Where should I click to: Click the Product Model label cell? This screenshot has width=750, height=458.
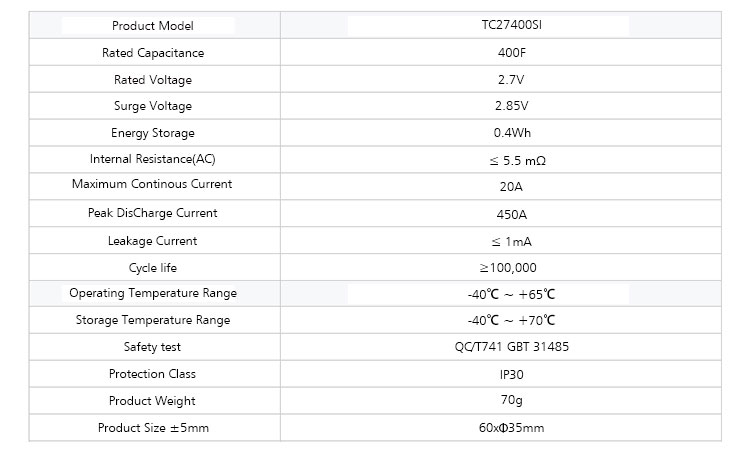click(x=153, y=26)
